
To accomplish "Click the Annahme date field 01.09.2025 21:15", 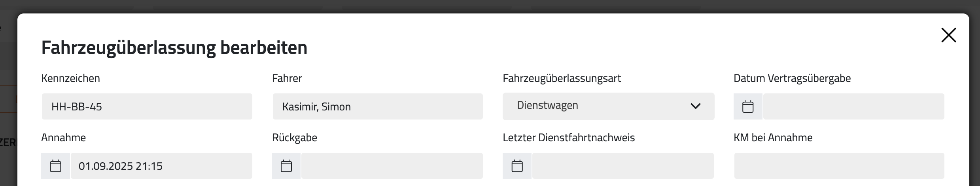I will (x=161, y=166).
